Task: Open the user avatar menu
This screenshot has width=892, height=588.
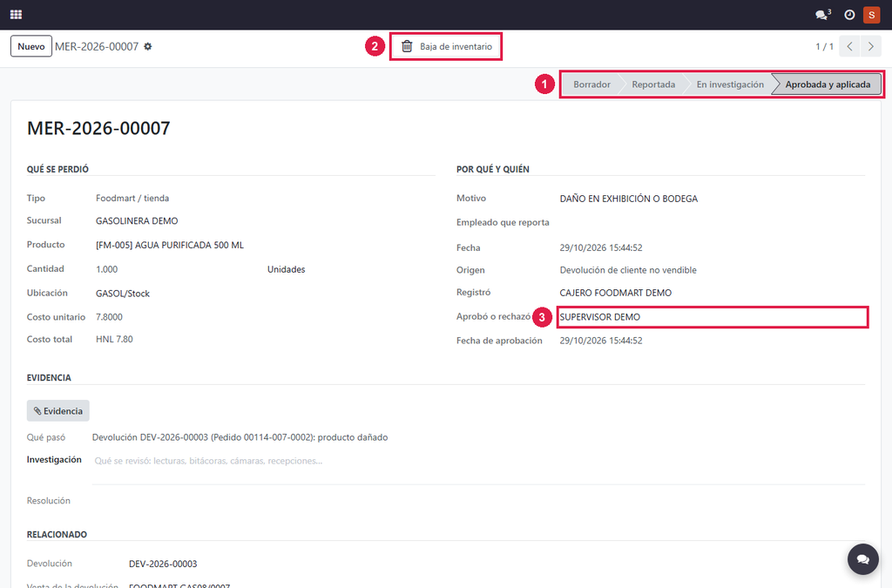Action: click(x=871, y=15)
